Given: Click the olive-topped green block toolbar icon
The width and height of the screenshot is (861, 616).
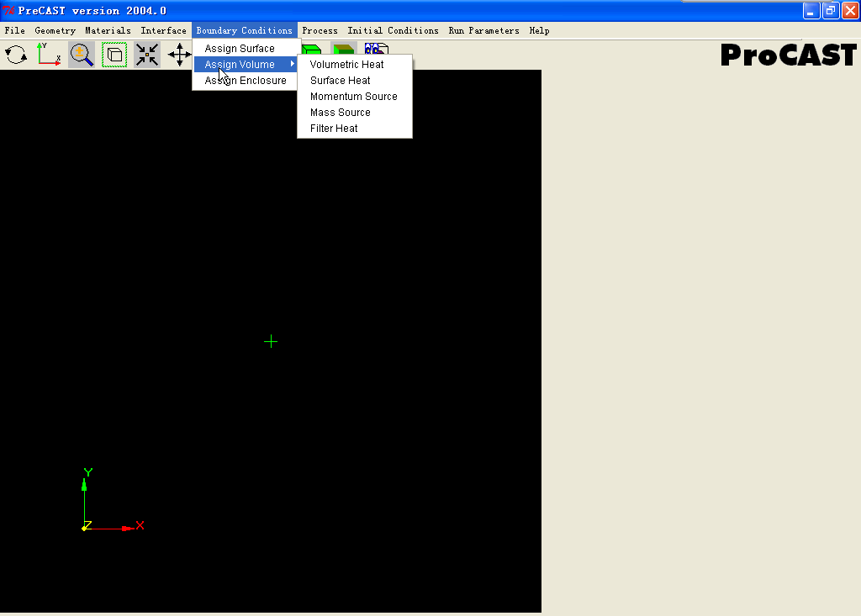Looking at the screenshot, I should 344,50.
